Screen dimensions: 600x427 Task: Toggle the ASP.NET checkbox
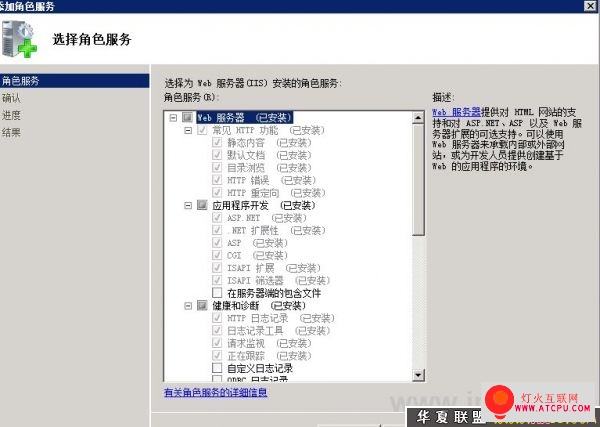click(x=217, y=218)
